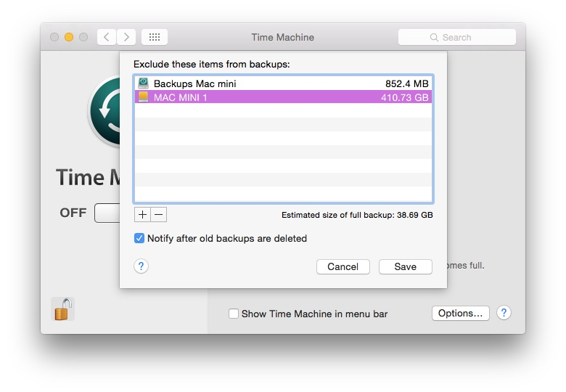Minimize the window with yellow button
Image resolution: width=566 pixels, height=392 pixels.
[69, 37]
